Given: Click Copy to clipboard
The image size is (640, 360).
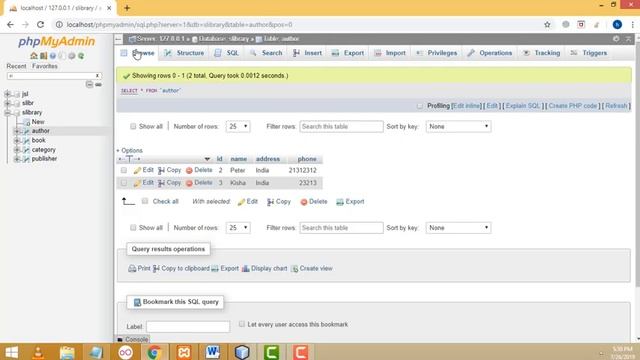Looking at the screenshot, I should [x=181, y=269].
